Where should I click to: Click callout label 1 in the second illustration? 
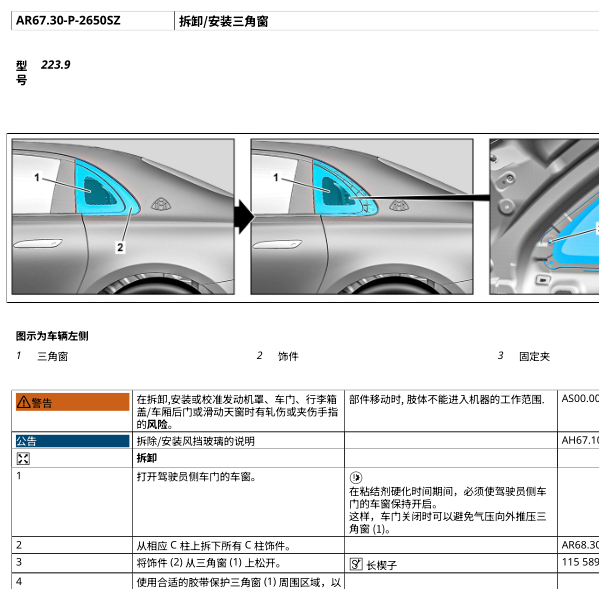pos(276,178)
